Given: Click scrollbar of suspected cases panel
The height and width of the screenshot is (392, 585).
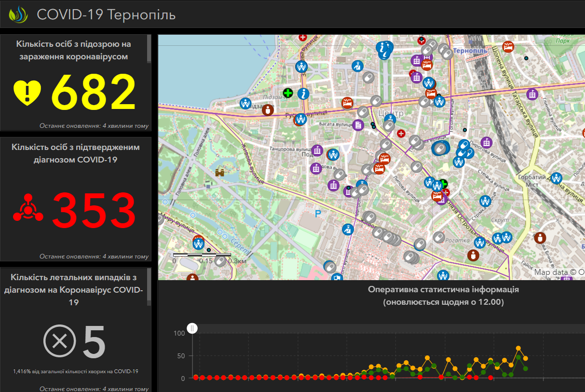Looking at the screenshot, I should coord(149,48).
